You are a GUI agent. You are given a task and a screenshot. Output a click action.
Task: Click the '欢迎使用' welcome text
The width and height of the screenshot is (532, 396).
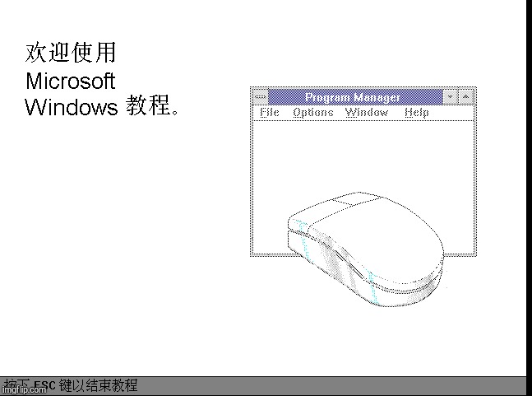pos(71,53)
